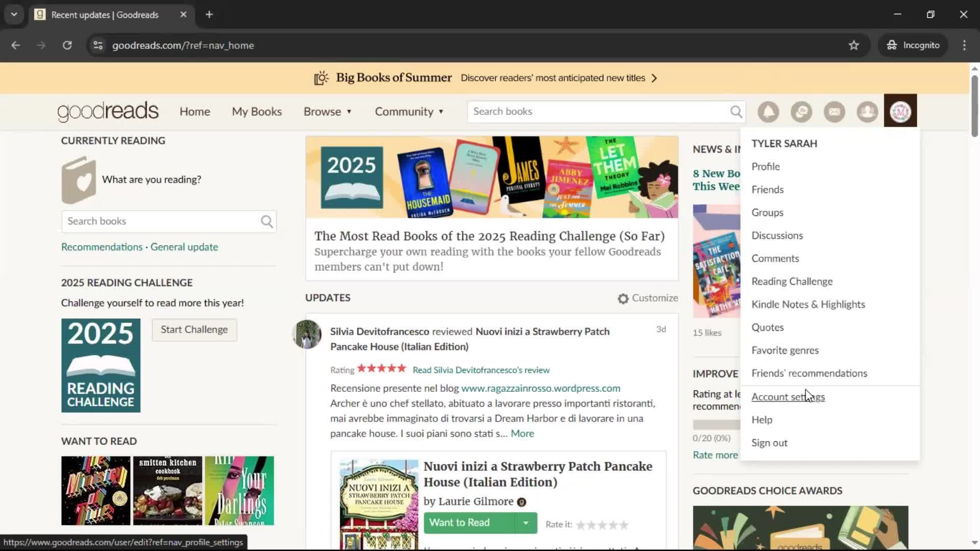The width and height of the screenshot is (980, 551).
Task: Open the Recommendations link
Action: coord(102,247)
